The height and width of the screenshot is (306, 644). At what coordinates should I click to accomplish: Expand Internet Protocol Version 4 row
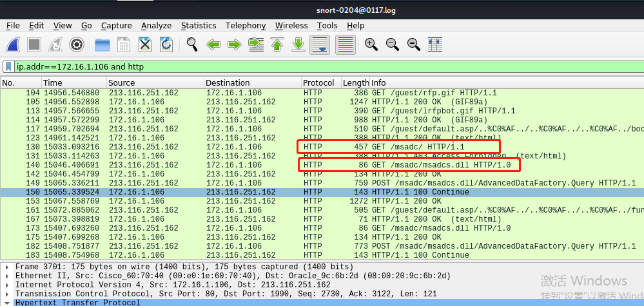(x=7, y=285)
